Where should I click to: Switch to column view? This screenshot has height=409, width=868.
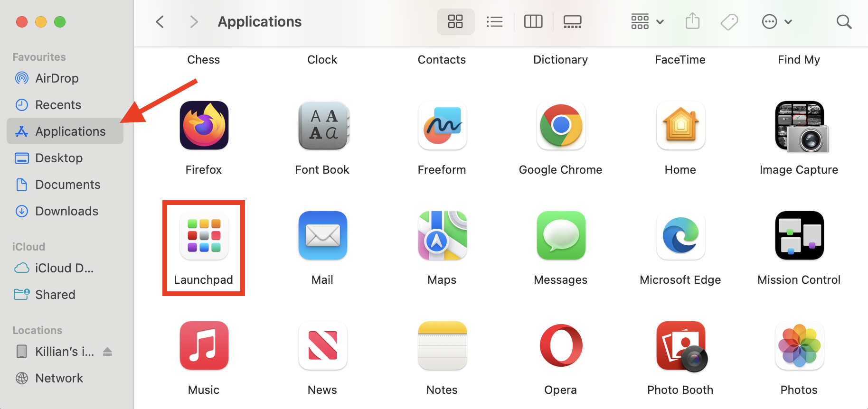(x=533, y=21)
